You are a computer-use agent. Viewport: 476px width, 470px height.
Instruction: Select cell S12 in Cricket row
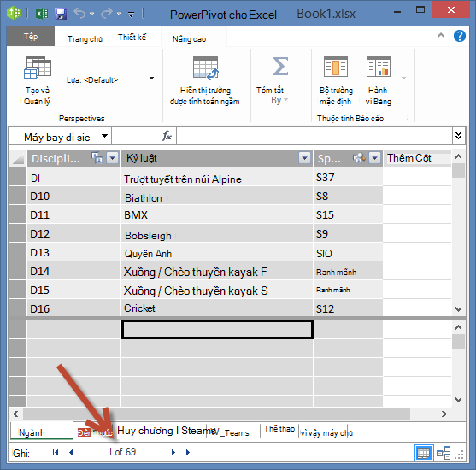coord(348,308)
